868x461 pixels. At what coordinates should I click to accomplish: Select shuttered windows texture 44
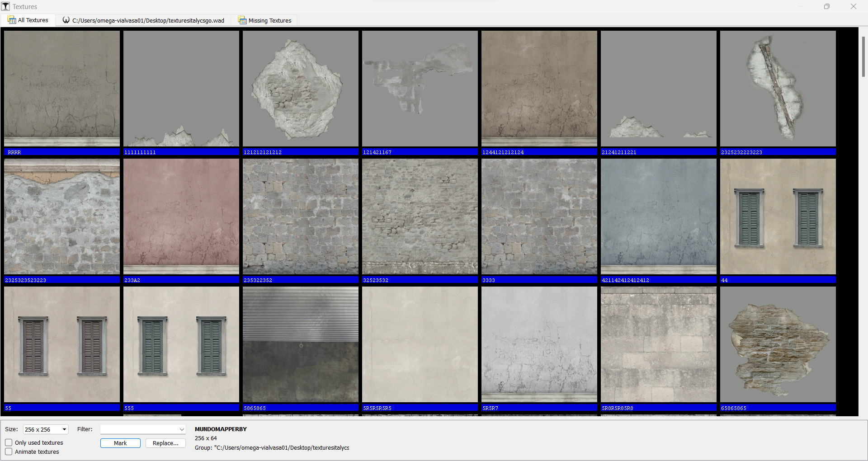tap(778, 216)
